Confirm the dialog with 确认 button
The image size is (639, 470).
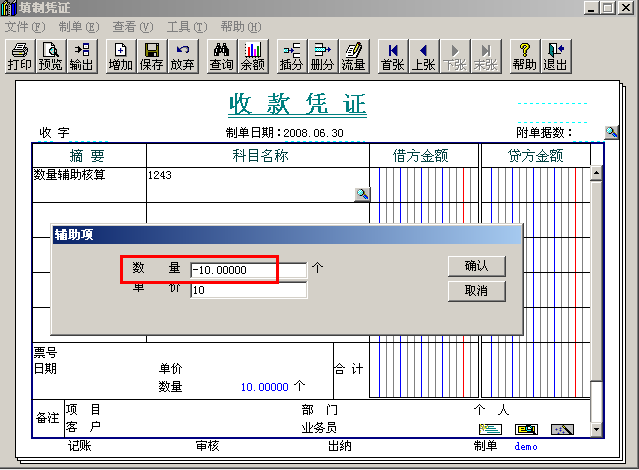coord(477,266)
